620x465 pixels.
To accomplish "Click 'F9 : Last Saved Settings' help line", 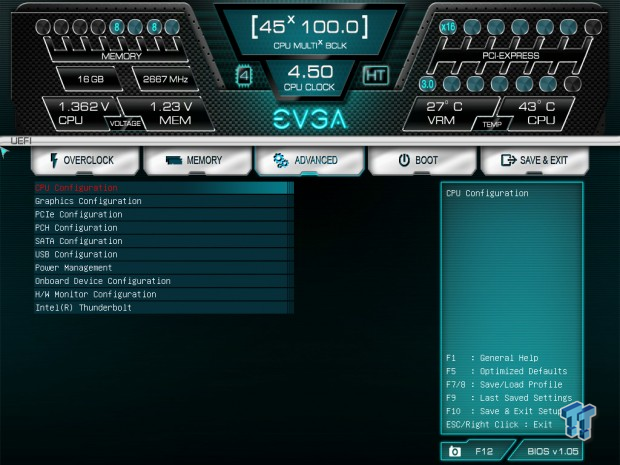I will [x=509, y=398].
